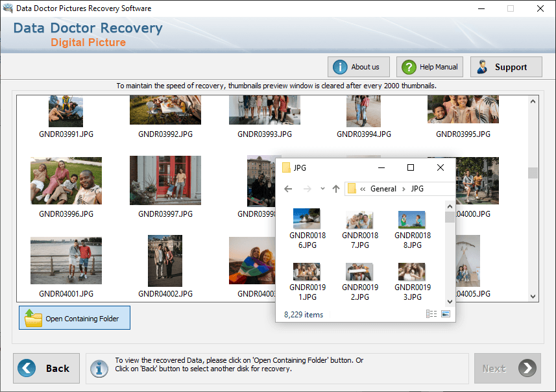Click General in explorer breadcrumb
The height and width of the screenshot is (392, 556).
383,189
